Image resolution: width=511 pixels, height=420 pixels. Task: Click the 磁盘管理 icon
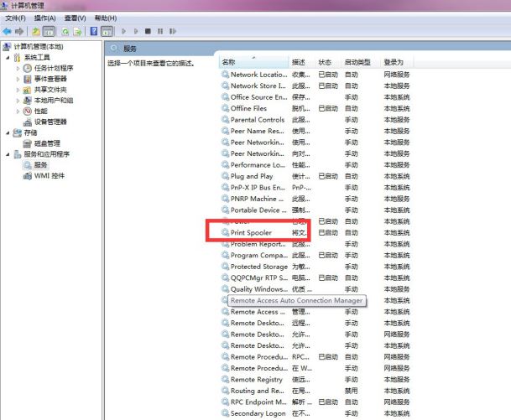(x=28, y=143)
